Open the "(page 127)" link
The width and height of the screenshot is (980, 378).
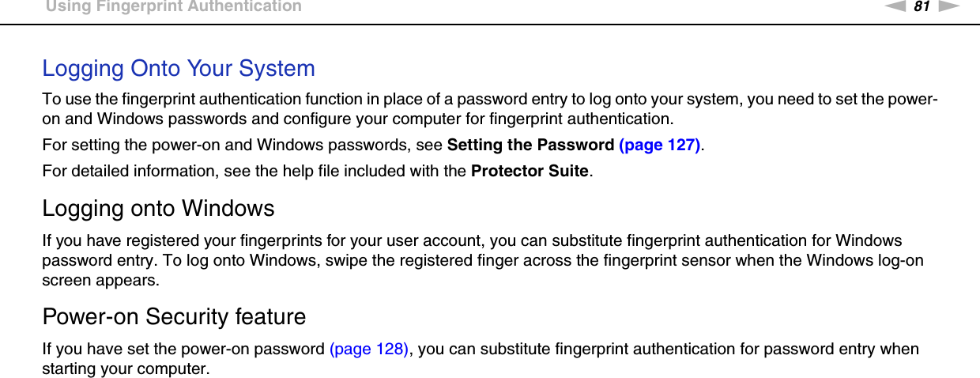click(660, 146)
